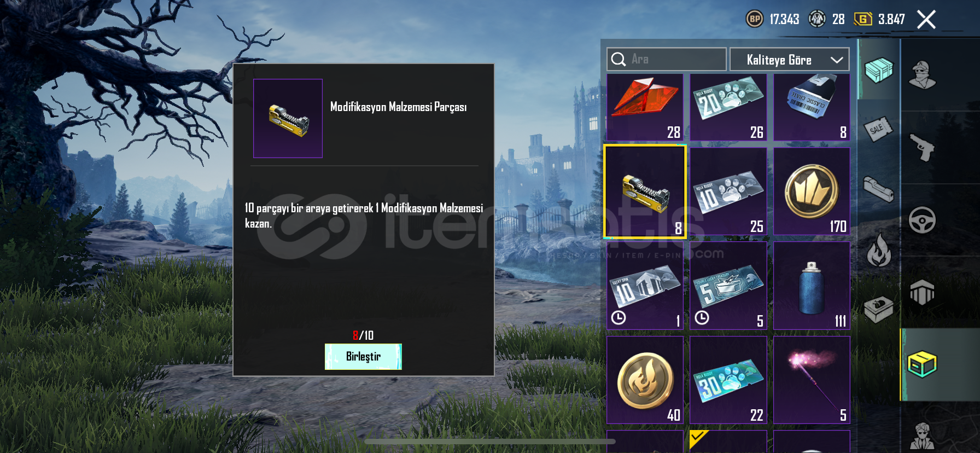980x453 pixels.
Task: Select the teal supply crate sub-tab
Action: click(x=878, y=71)
